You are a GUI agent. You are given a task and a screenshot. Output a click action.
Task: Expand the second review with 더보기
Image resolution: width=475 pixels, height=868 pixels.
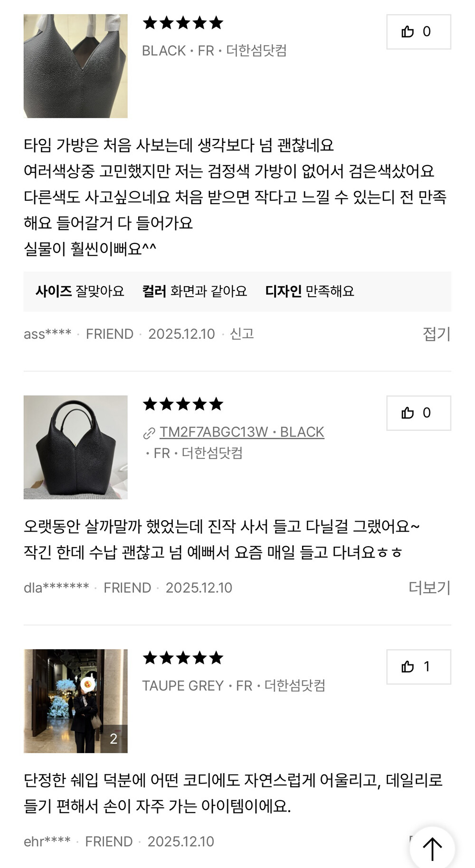coord(429,588)
